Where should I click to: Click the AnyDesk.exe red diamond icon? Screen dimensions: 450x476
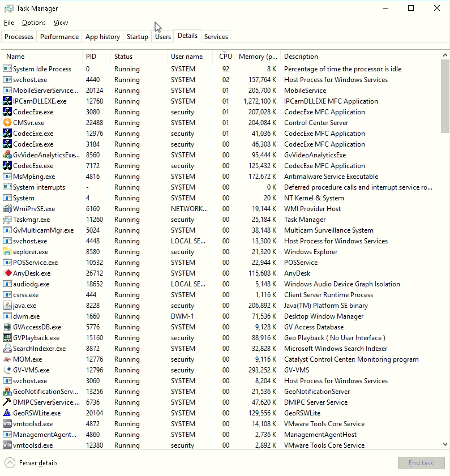point(7,273)
